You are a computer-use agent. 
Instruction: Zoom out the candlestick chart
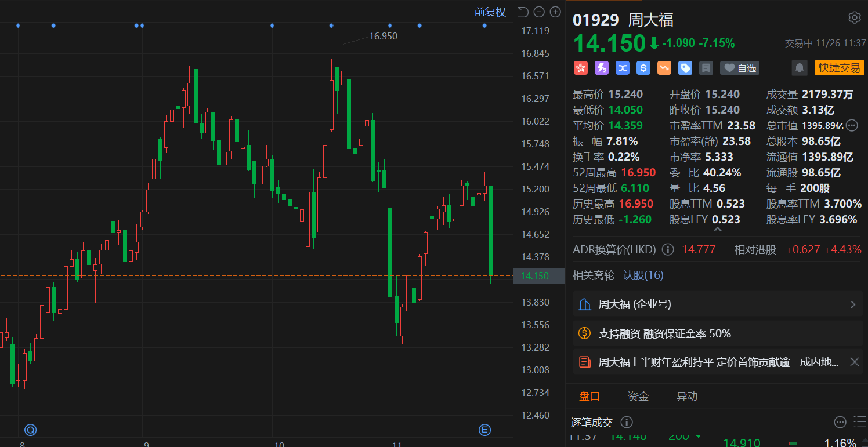(x=539, y=12)
